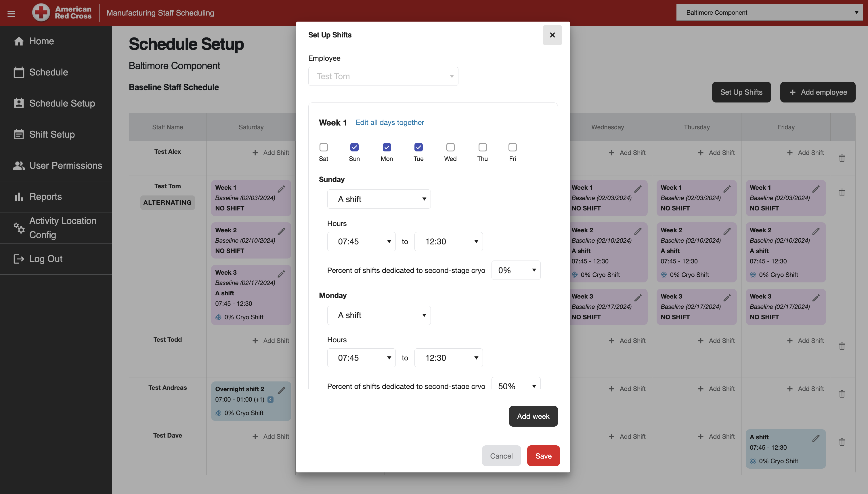The height and width of the screenshot is (494, 868).
Task: Delete the Test Dave row with trash icon
Action: pos(842,442)
